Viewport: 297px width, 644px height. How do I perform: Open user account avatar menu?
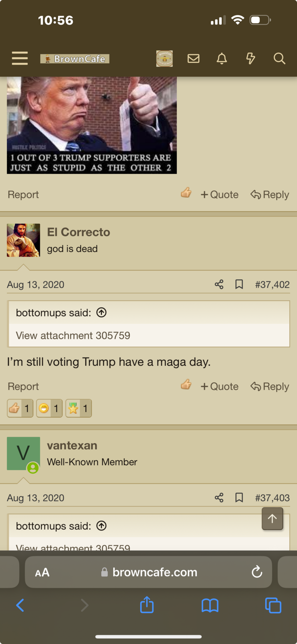pos(164,58)
